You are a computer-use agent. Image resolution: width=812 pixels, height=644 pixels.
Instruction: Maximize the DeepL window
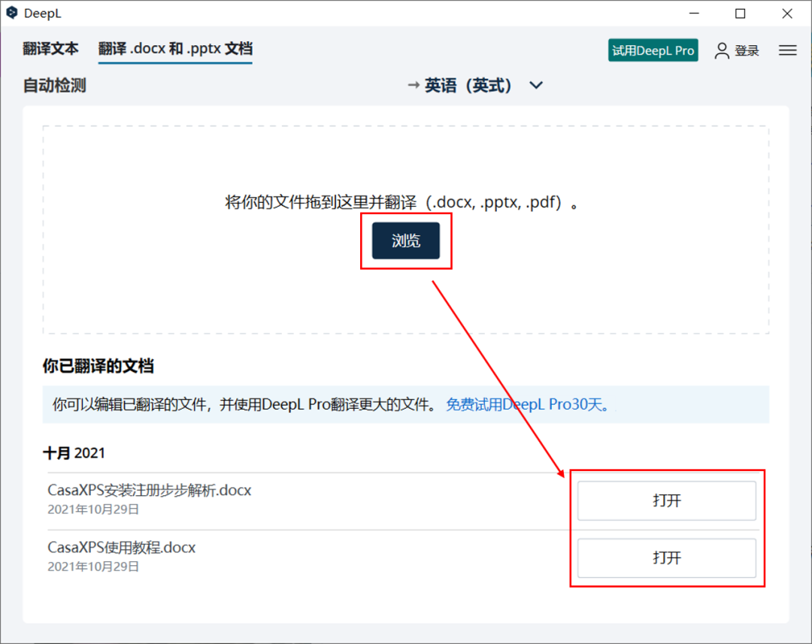pos(741,14)
